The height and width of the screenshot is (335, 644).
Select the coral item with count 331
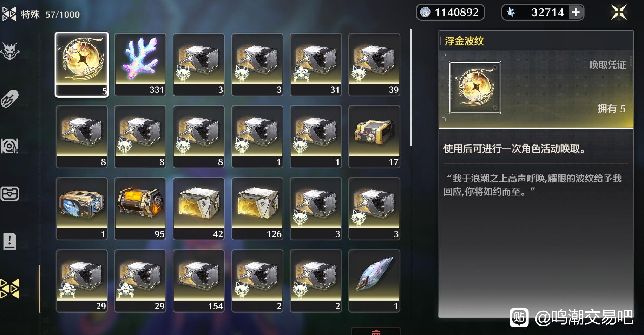tap(140, 65)
